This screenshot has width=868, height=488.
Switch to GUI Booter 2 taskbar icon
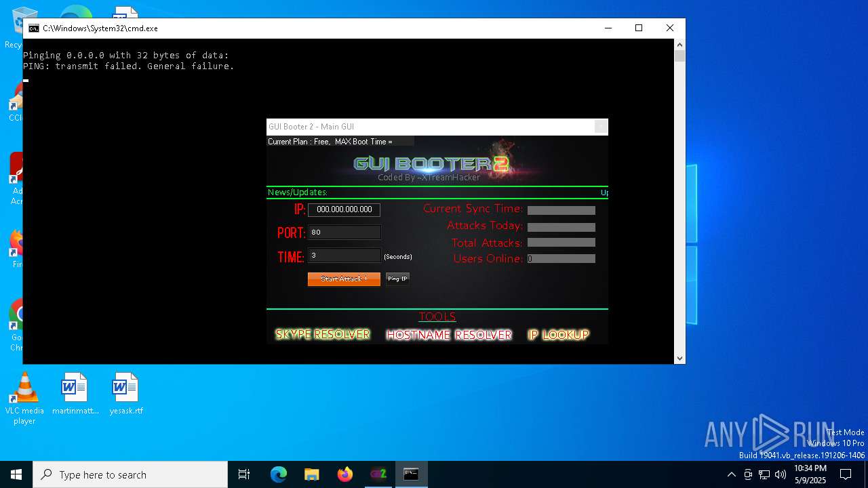(378, 474)
